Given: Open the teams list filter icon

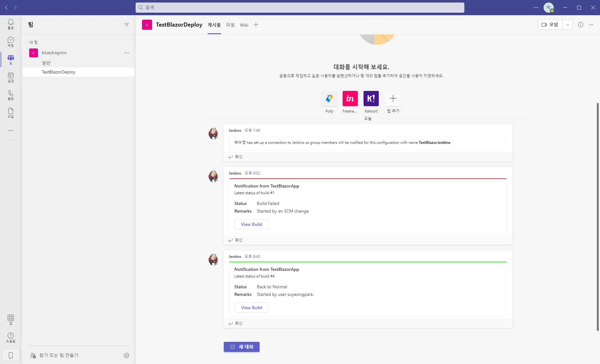Looking at the screenshot, I should coord(127,25).
